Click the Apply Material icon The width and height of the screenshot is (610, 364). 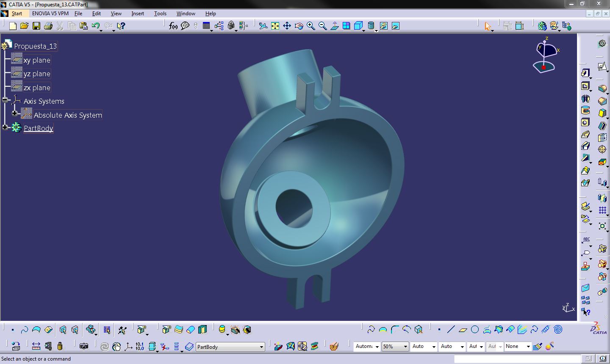tap(334, 346)
